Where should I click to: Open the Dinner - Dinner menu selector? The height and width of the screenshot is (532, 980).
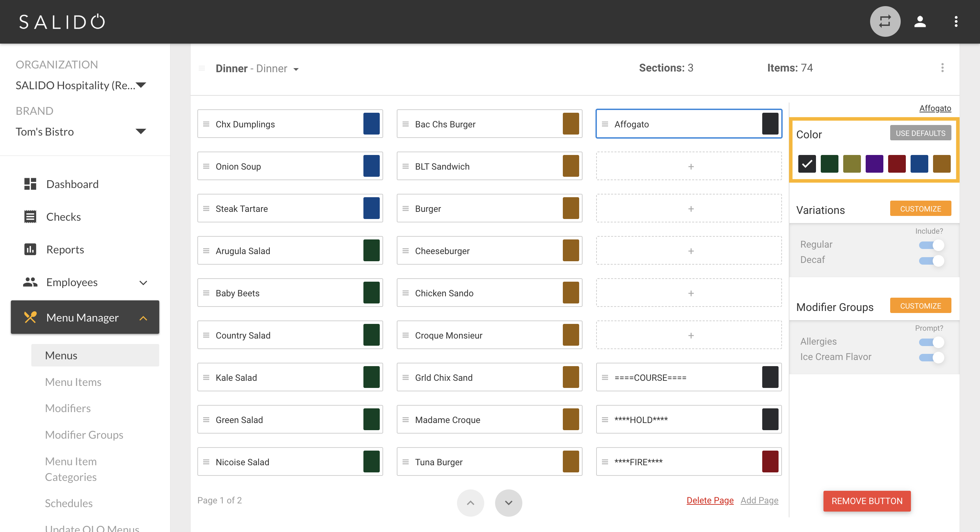point(257,68)
